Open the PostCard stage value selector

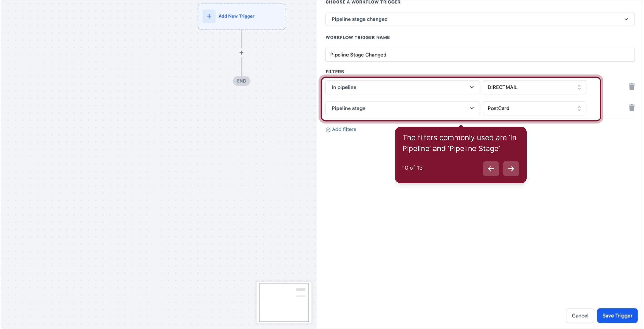click(534, 108)
